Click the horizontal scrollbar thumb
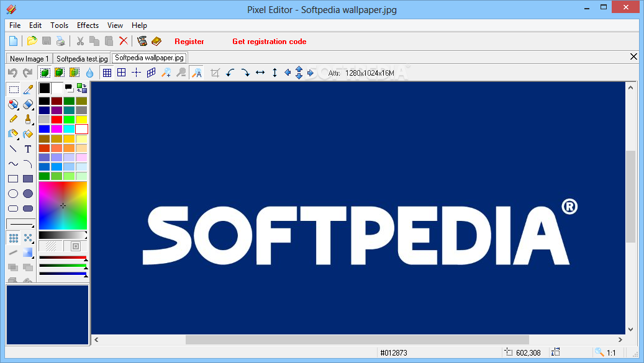Viewport: 644px width, 363px height. 357,339
